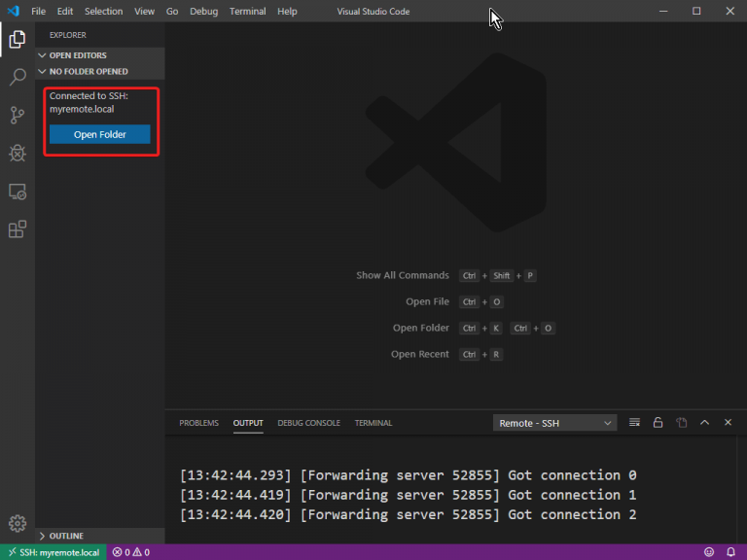Maximize the panel with up chevron

tap(704, 422)
